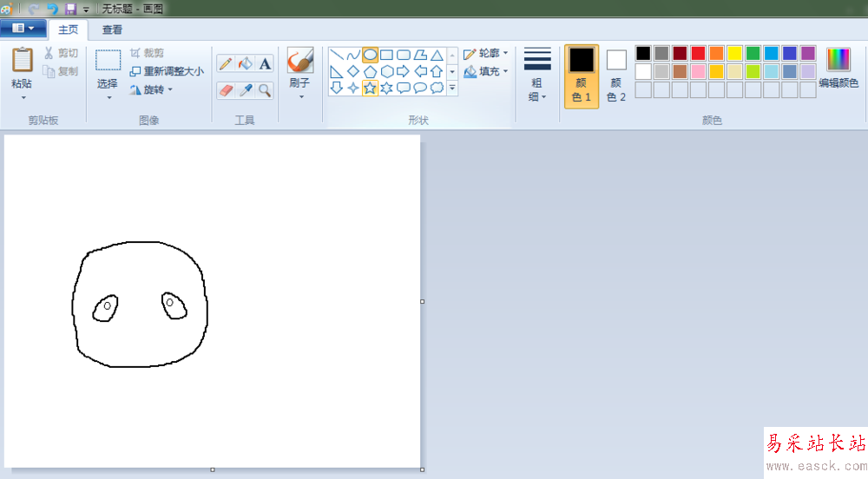
Task: Choose the Pentagon shape
Action: point(370,71)
